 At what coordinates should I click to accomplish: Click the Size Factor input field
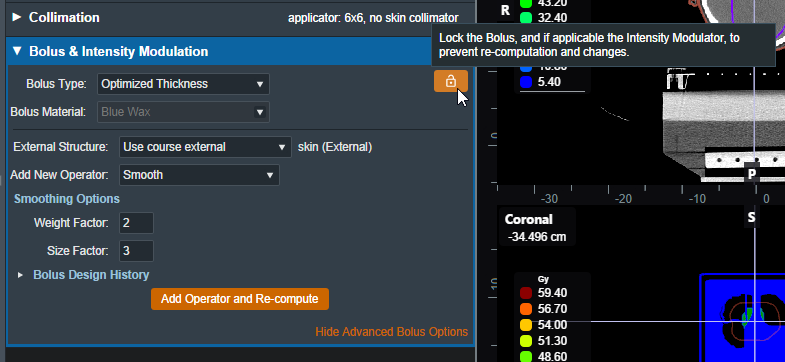[136, 251]
